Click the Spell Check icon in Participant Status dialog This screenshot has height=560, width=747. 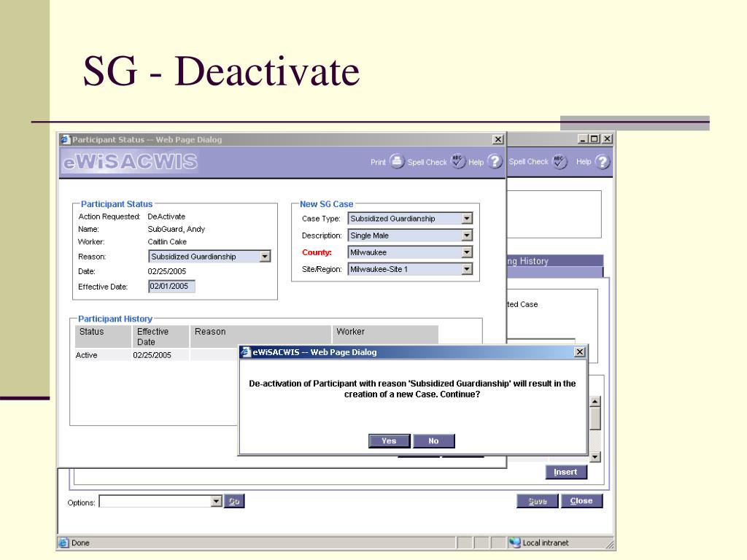coord(458,161)
